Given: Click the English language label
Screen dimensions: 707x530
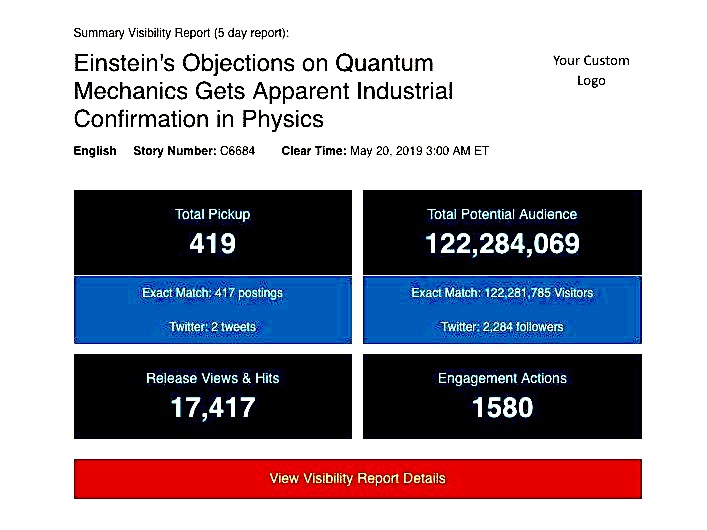Looking at the screenshot, I should 95,151.
